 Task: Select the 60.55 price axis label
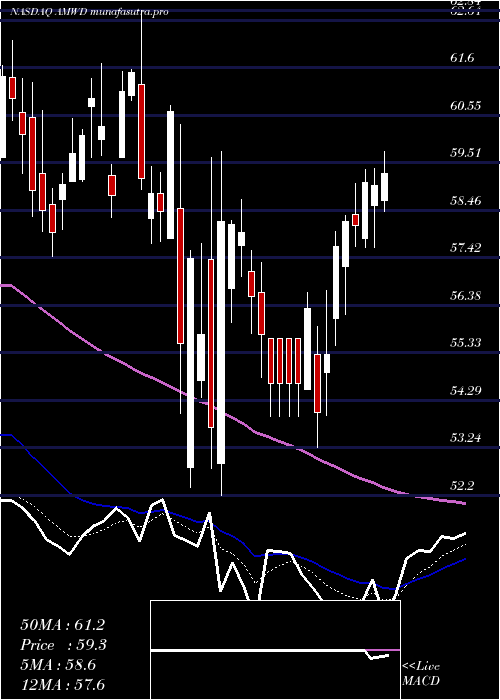pos(466,105)
